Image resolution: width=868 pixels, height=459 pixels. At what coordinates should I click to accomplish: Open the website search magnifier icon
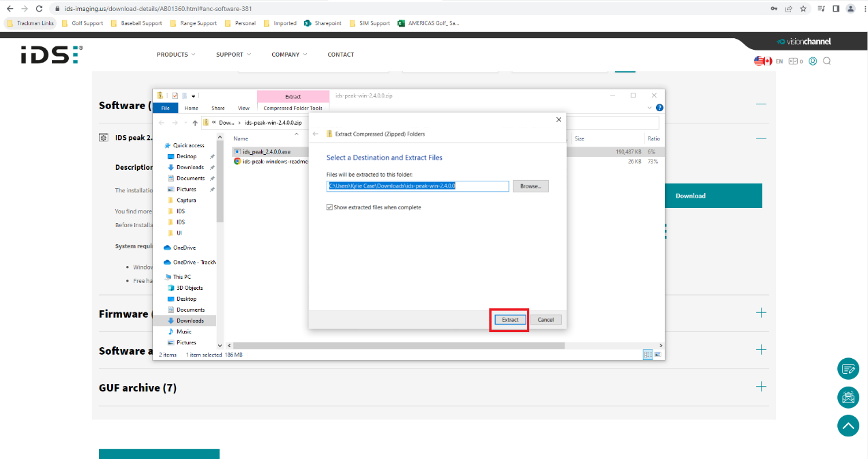(826, 61)
